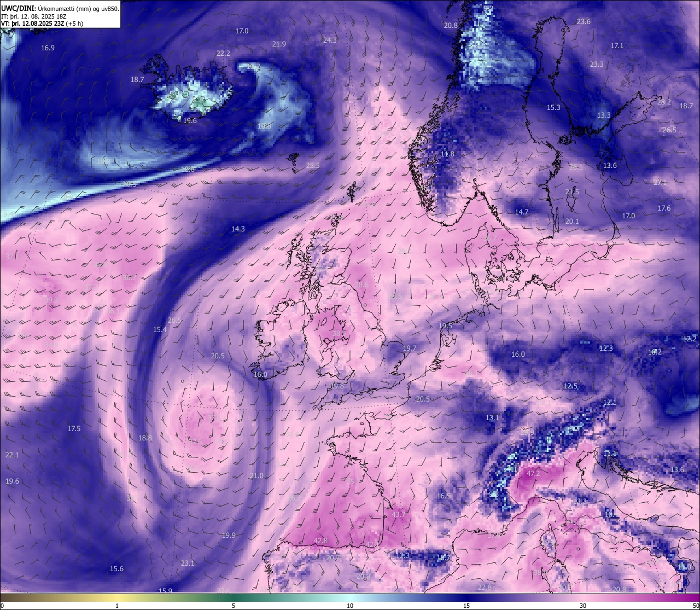
Task: Select the 15.4 value label
Action: [x=160, y=330]
